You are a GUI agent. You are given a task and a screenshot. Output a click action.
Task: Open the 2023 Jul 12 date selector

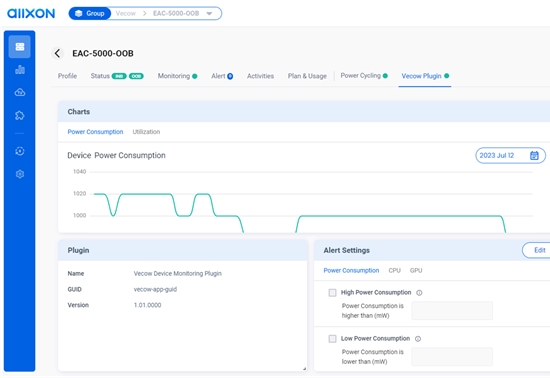(x=510, y=155)
